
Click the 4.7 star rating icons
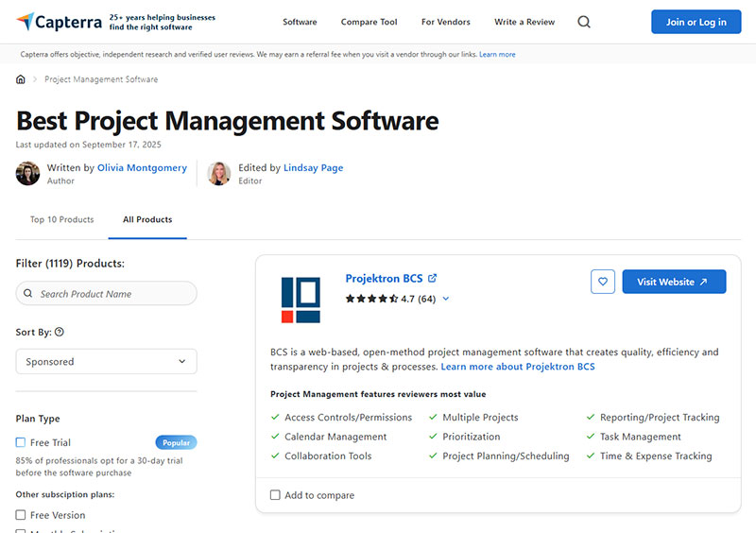click(x=370, y=299)
